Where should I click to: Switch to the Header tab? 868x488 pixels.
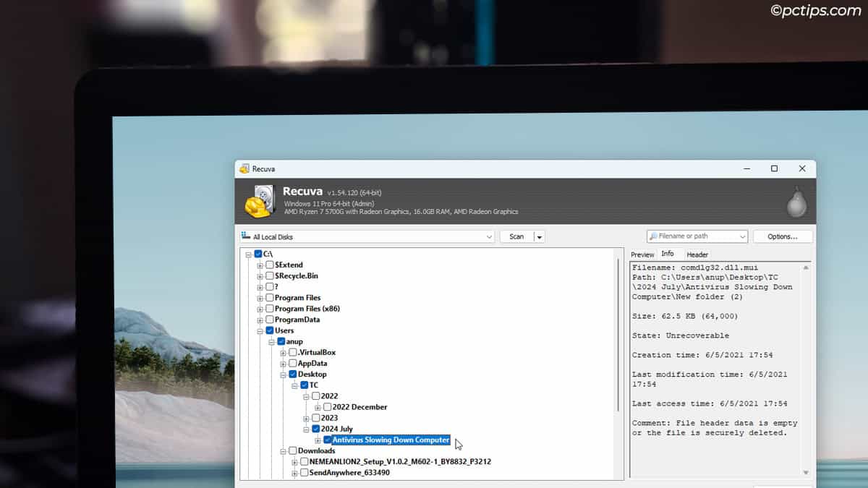click(x=697, y=254)
